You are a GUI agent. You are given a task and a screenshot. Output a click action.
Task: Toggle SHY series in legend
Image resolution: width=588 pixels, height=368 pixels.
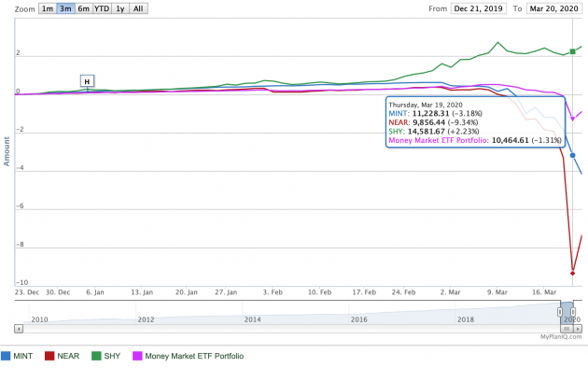pyautogui.click(x=106, y=356)
